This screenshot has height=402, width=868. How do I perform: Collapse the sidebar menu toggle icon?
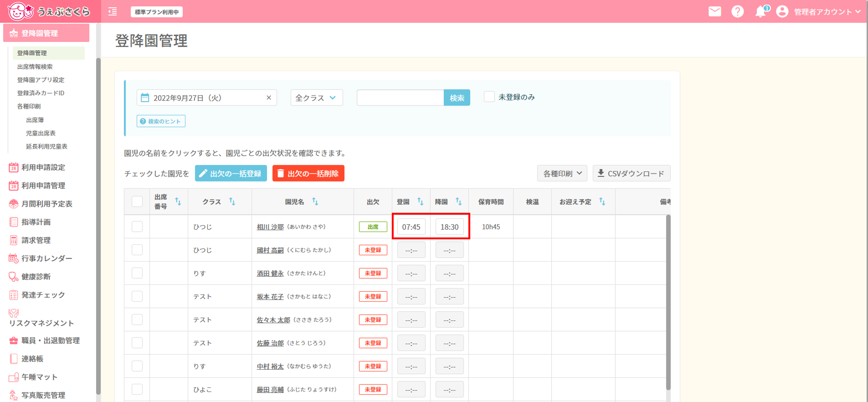tap(113, 12)
